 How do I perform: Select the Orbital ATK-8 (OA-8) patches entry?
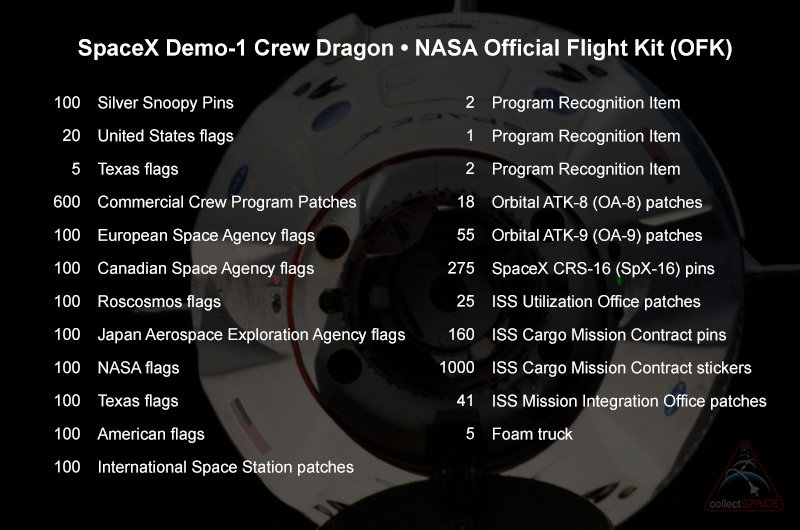tap(597, 202)
